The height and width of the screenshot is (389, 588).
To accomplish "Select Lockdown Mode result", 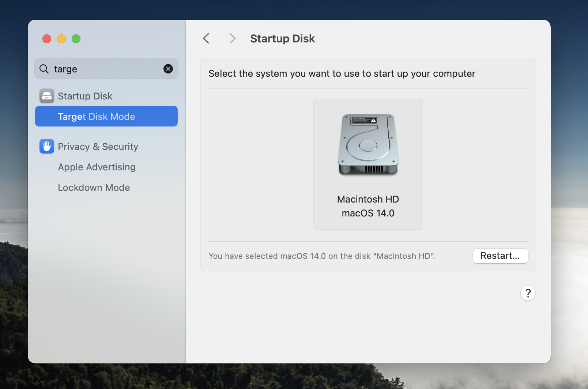I will coord(94,188).
